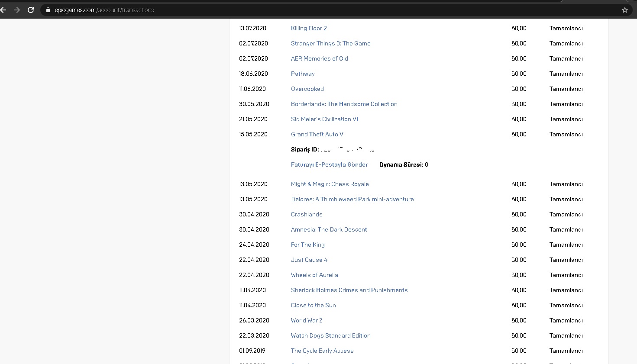637x364 pixels.
Task: Open Borderlands: The Handsome Collection transaction
Action: click(344, 104)
